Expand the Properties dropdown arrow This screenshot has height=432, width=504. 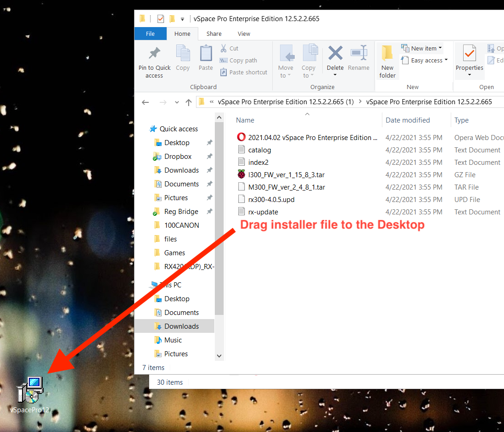point(469,75)
